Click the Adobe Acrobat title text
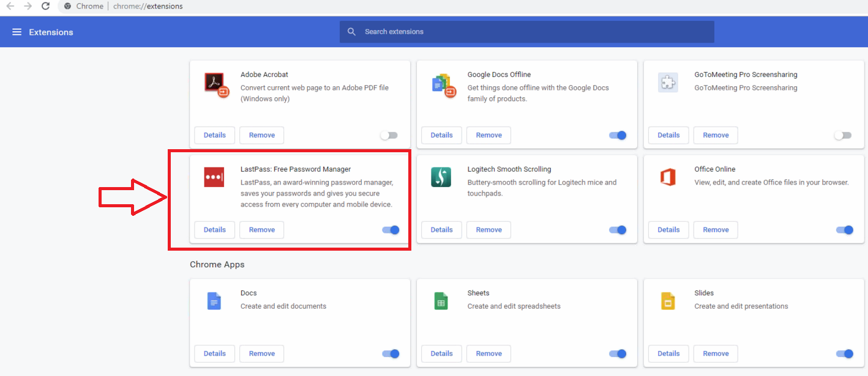 (x=264, y=75)
